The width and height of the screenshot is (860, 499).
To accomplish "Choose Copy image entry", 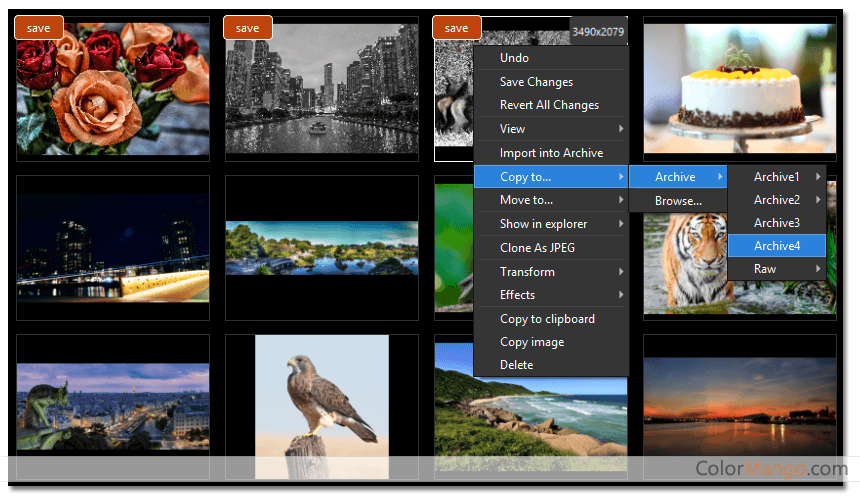I will pyautogui.click(x=551, y=342).
